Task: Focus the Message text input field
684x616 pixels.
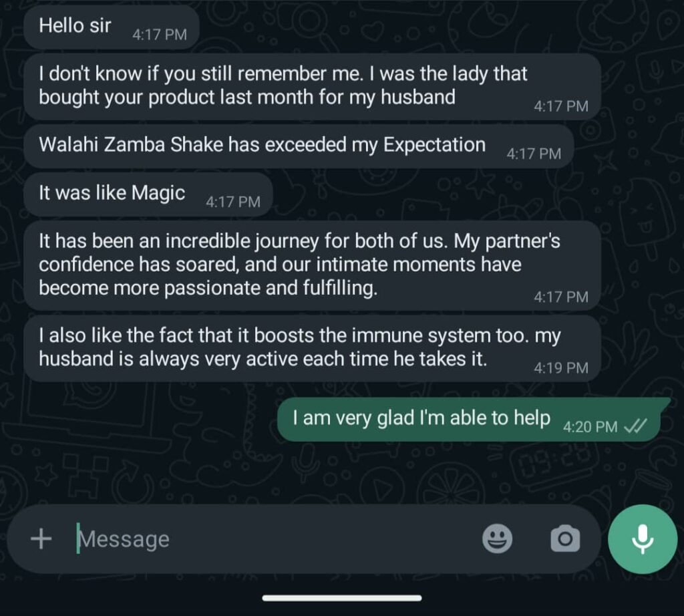Action: tap(275, 538)
